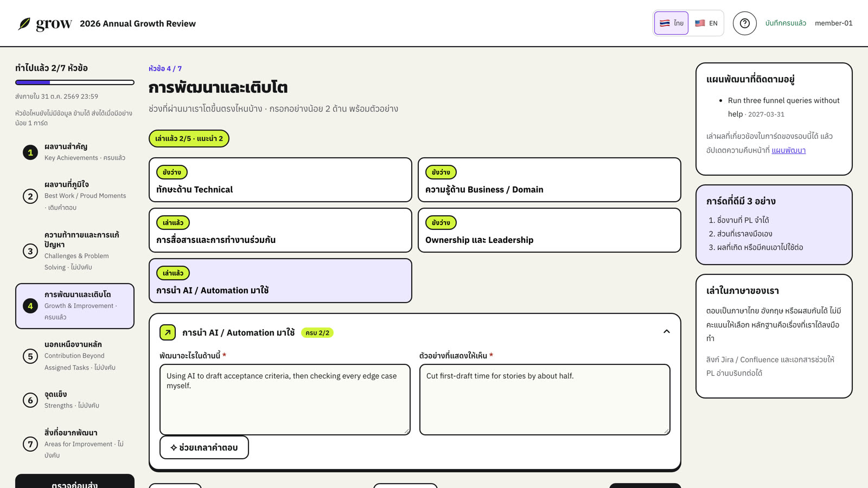Click the 2026 Annual Growth Review title
This screenshot has height=488, width=868.
pos(138,23)
